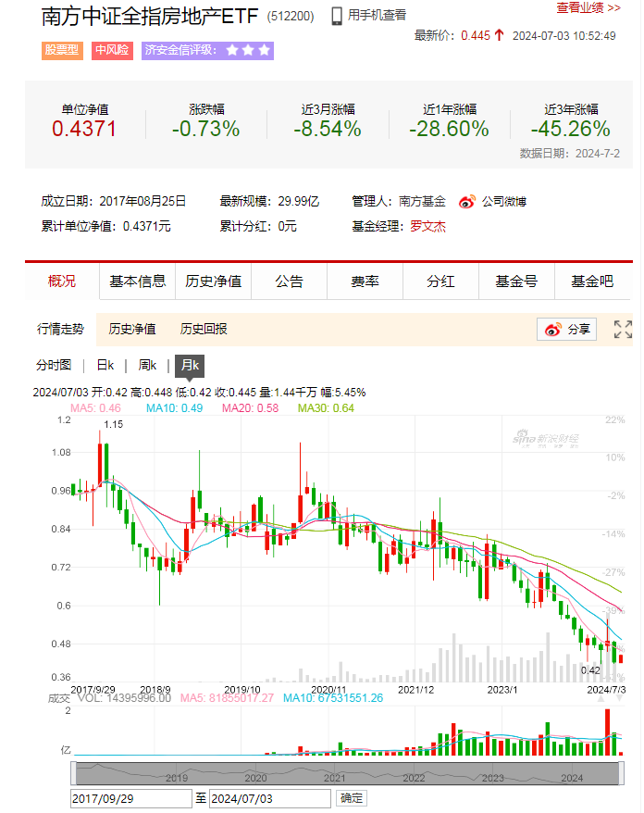644x813 pixels.
Task: Click the 数据日期: 2024-7-2 text
Action: pos(569,154)
